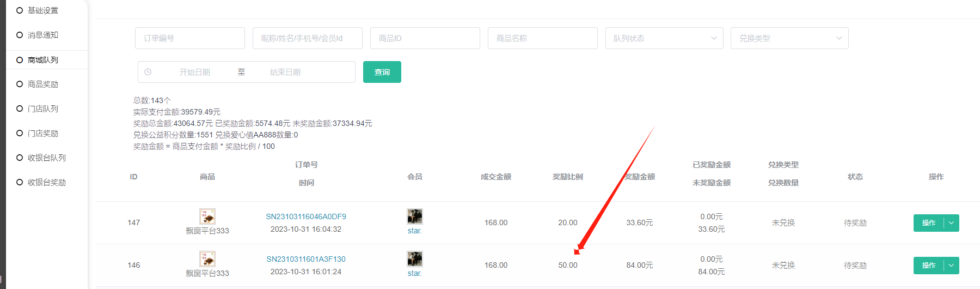The width and height of the screenshot is (980, 289).
Task: Focus the 商品ID input field
Action: point(425,38)
